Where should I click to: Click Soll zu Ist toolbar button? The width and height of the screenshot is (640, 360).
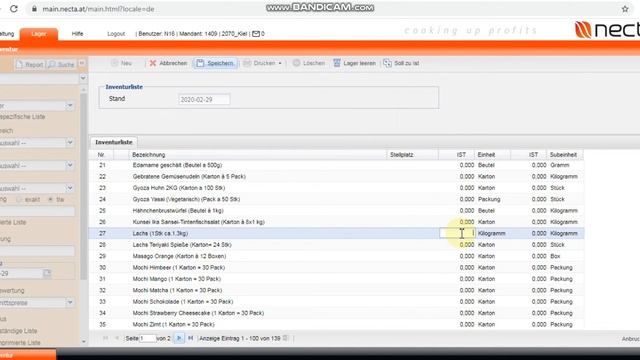(x=402, y=63)
